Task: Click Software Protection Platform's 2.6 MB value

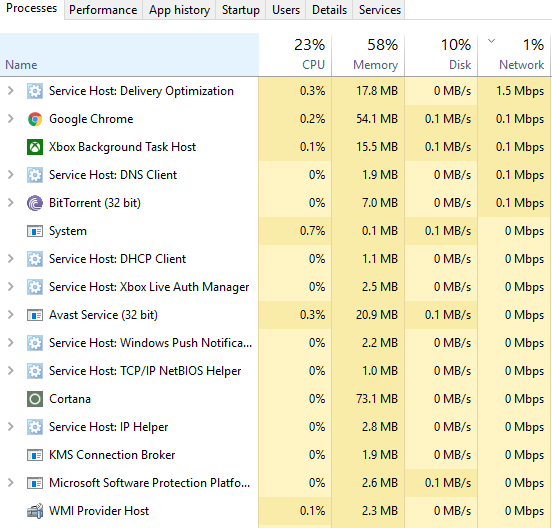Action: [x=380, y=483]
